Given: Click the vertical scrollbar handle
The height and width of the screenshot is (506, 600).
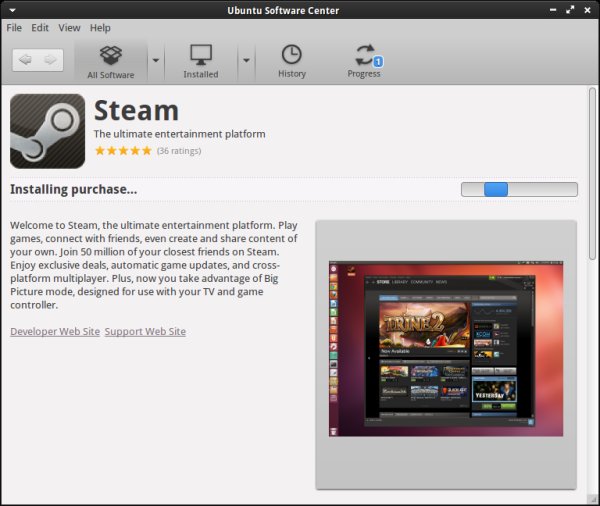Looking at the screenshot, I should tap(592, 174).
